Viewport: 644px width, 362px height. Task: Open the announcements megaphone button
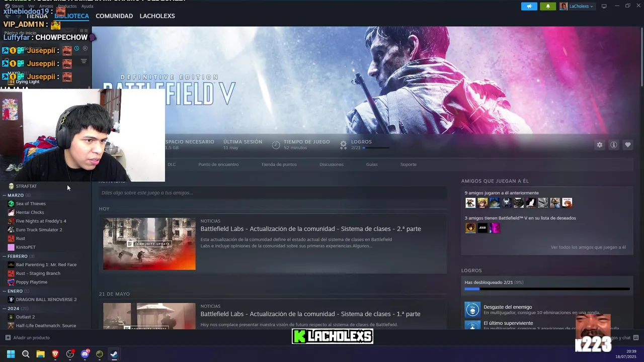coord(529,6)
